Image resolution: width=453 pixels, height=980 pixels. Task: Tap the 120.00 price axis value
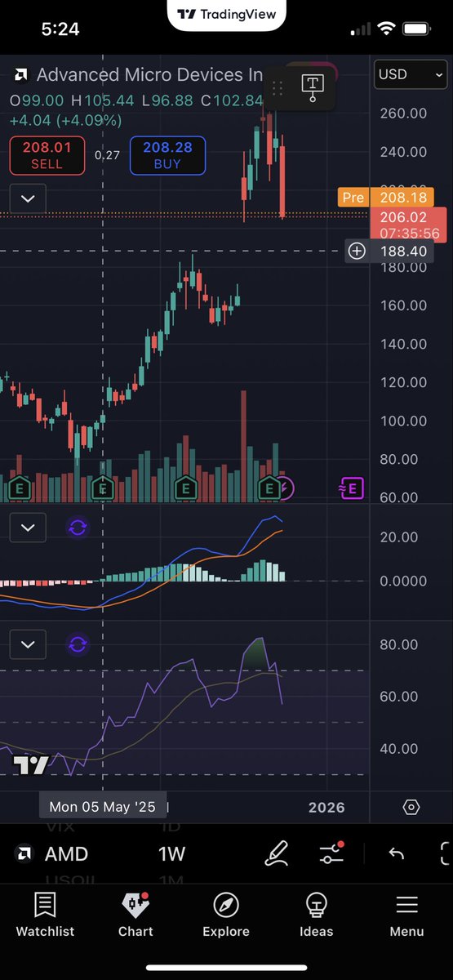(x=403, y=381)
